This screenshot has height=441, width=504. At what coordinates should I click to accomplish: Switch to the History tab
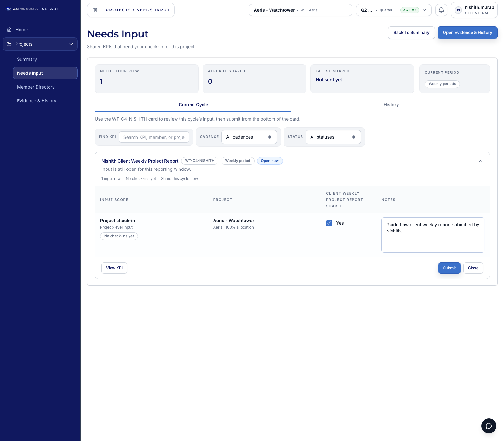[x=391, y=105]
